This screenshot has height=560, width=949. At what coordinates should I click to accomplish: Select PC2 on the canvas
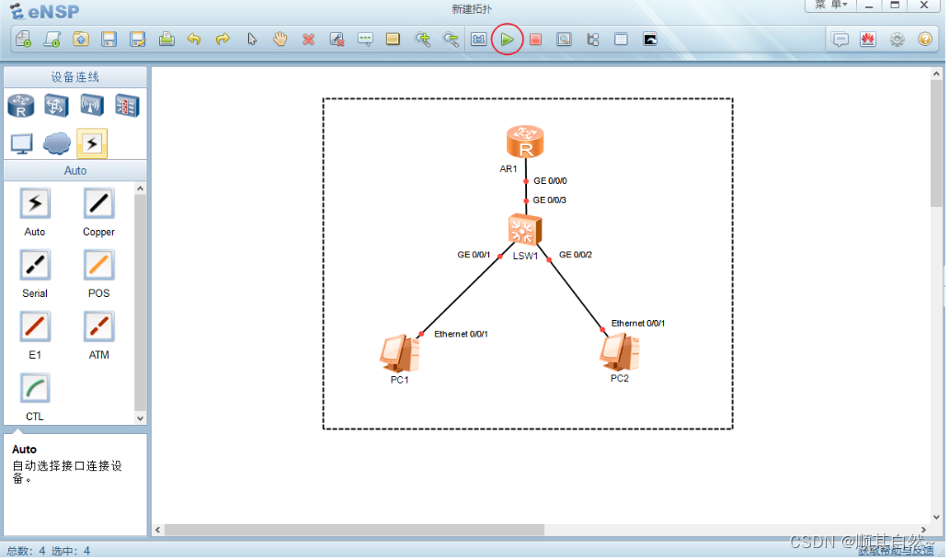coord(620,352)
